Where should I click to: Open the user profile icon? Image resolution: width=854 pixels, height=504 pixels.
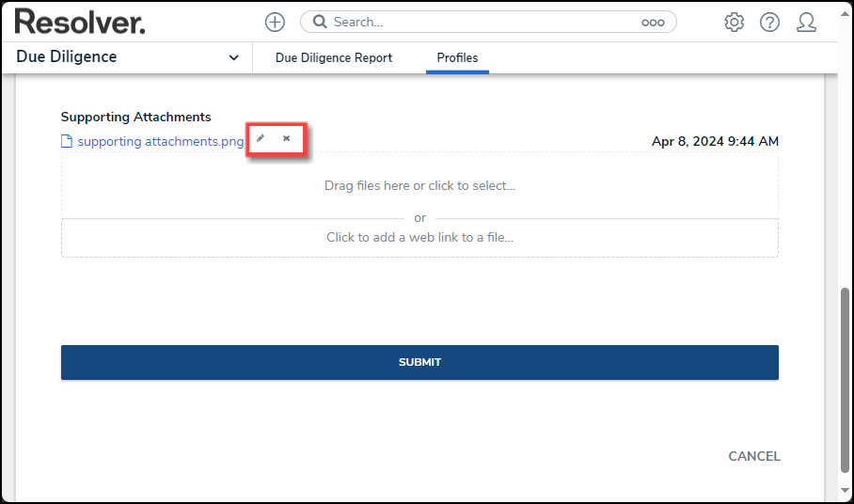806,23
